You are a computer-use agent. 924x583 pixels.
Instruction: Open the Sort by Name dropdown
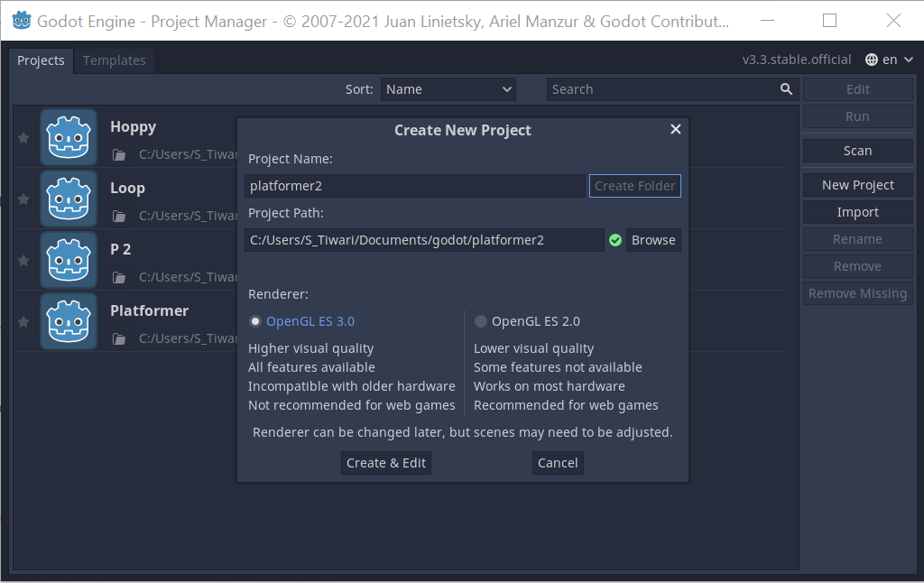point(448,89)
